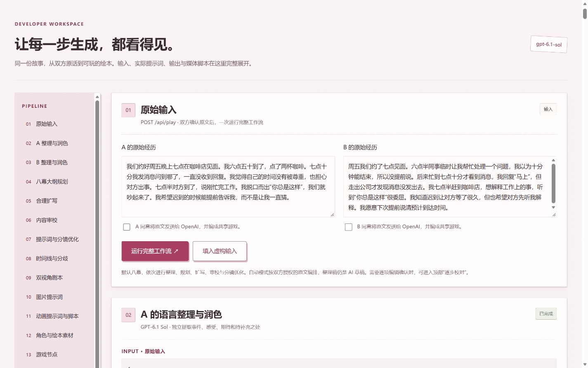Click the gpt-6.1-sol model badge

coord(549,44)
